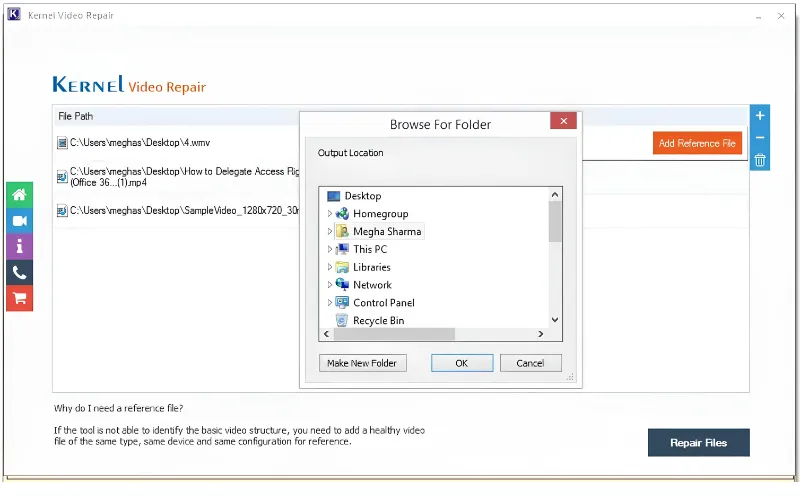The width and height of the screenshot is (800, 500).
Task: Click folder tree scroll left arrow
Action: point(327,334)
